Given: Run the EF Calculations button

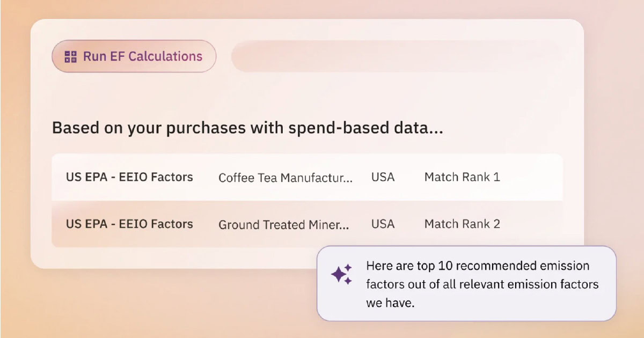Looking at the screenshot, I should [x=134, y=56].
